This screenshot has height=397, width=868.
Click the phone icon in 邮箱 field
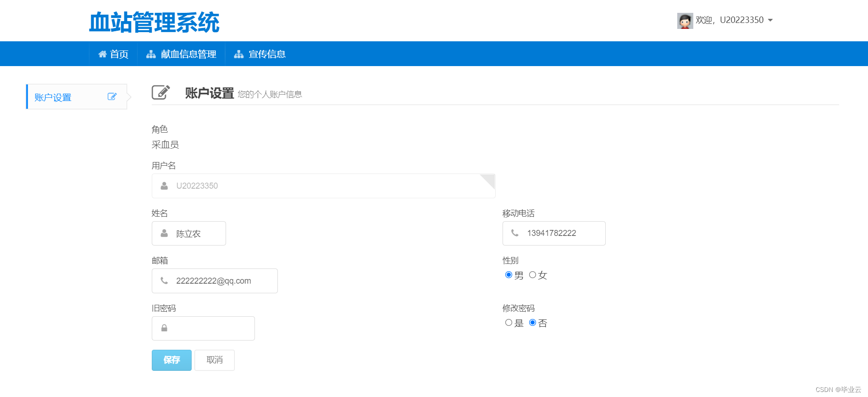click(164, 280)
